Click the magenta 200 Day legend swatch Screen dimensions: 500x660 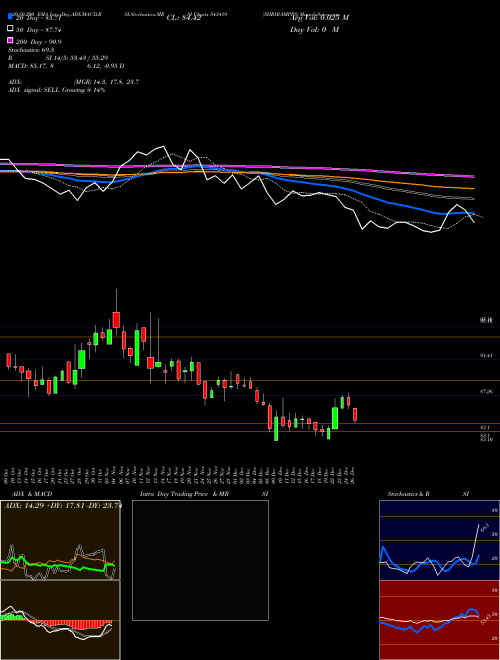10,40
